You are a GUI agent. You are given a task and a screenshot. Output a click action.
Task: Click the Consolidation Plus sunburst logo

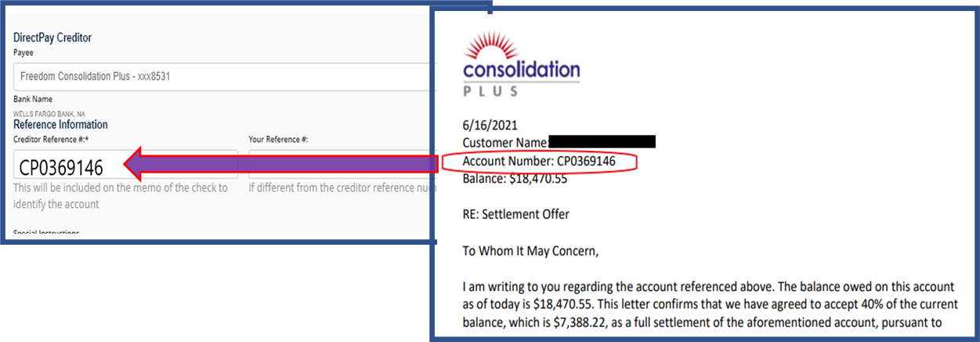[x=521, y=64]
